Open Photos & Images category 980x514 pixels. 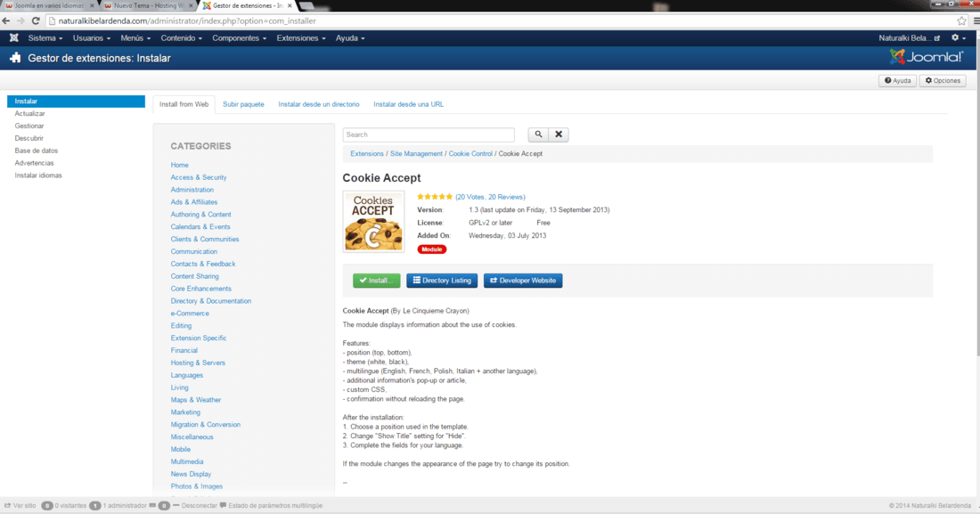[x=196, y=486]
